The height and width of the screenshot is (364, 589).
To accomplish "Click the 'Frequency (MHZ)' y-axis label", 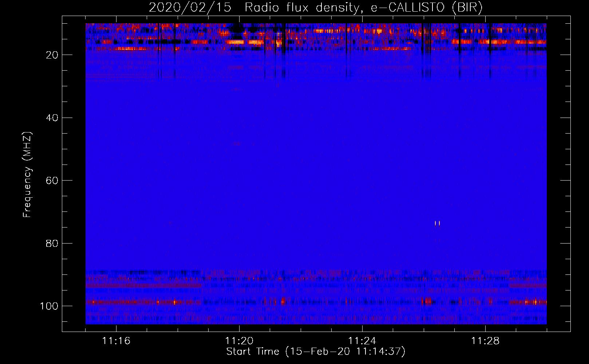I will coord(27,174).
